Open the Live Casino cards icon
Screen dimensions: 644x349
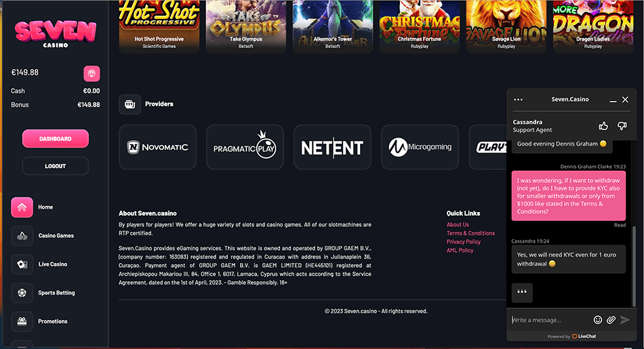click(22, 264)
